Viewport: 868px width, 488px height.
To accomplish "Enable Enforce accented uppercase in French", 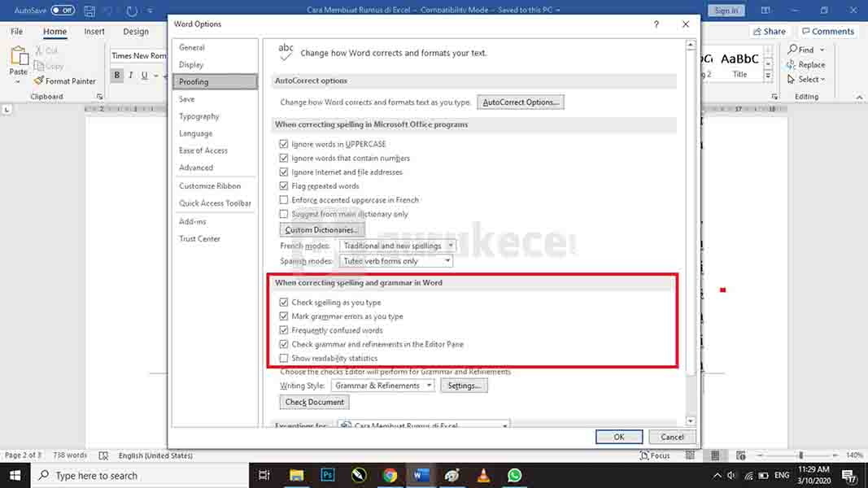I will (283, 200).
